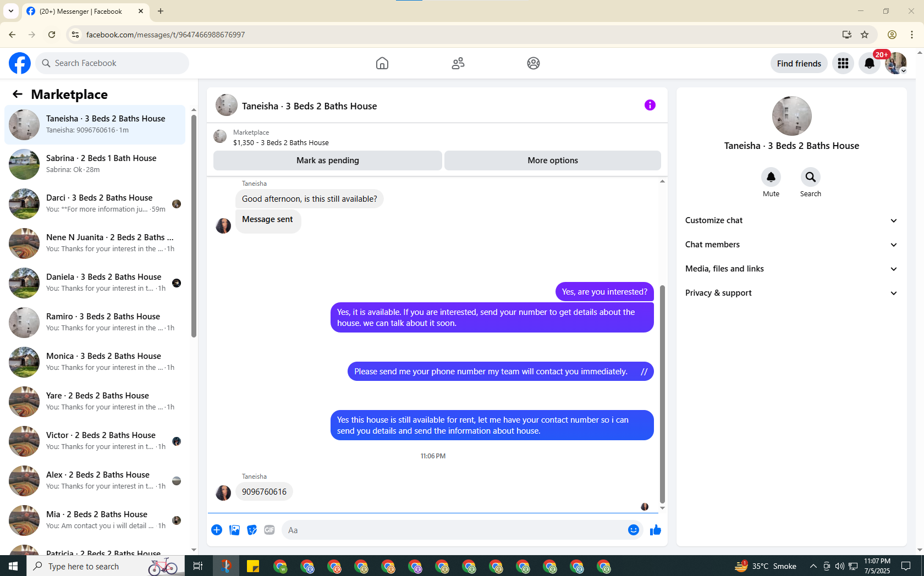Image resolution: width=924 pixels, height=576 pixels.
Task: Click the conversation list scrollbar
Action: click(x=194, y=225)
